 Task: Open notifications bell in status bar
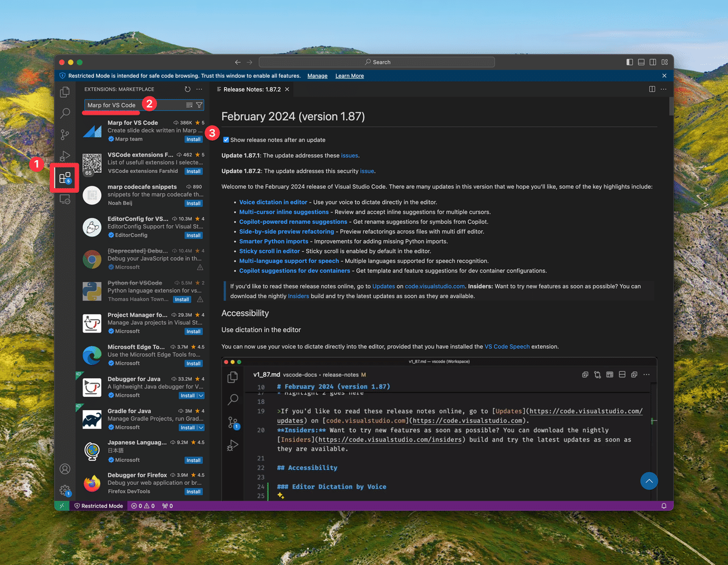click(664, 506)
